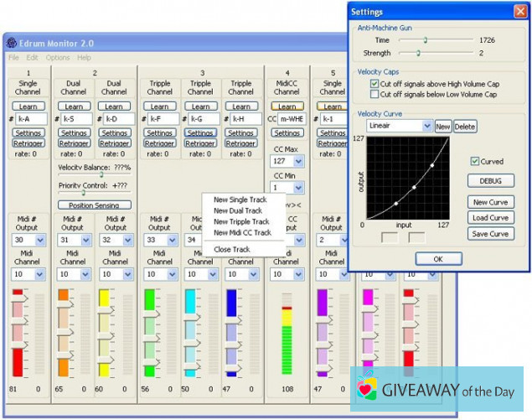Click the Position Sensing button
This screenshot has width=532, height=420.
(94, 205)
